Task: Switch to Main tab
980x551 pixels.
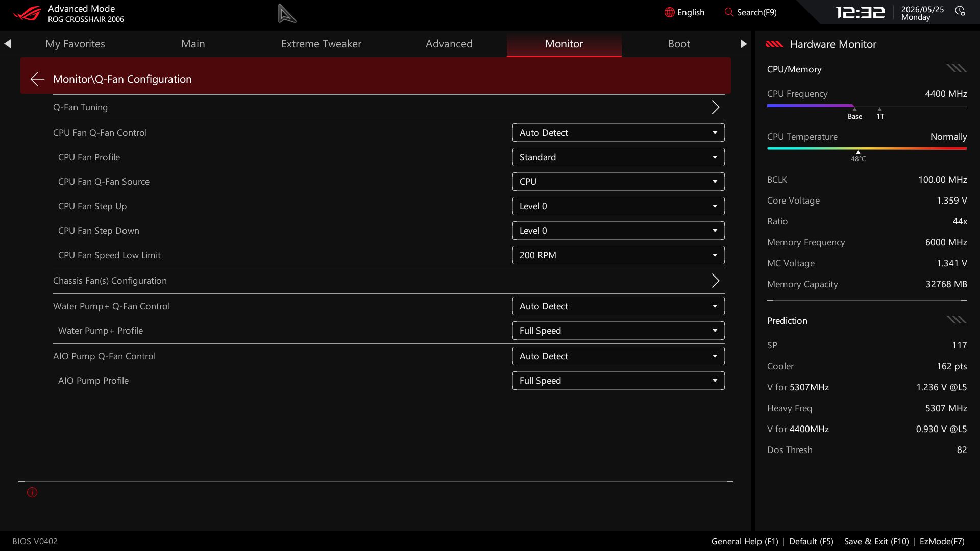Action: point(193,44)
